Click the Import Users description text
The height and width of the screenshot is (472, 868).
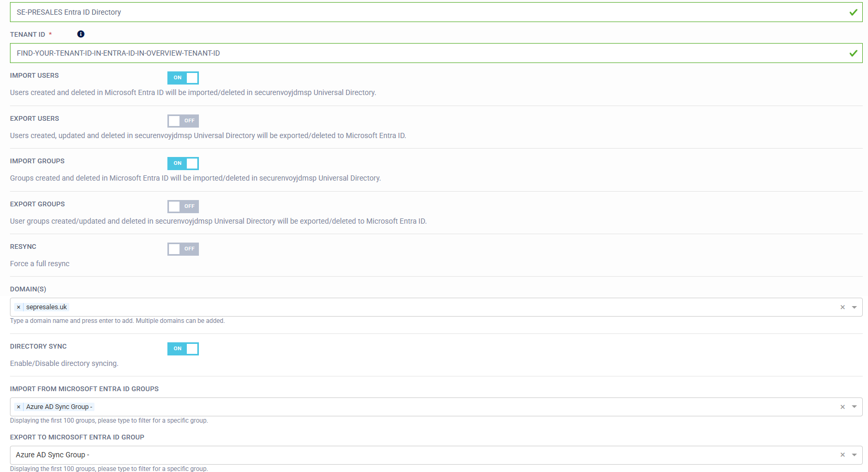(193, 92)
